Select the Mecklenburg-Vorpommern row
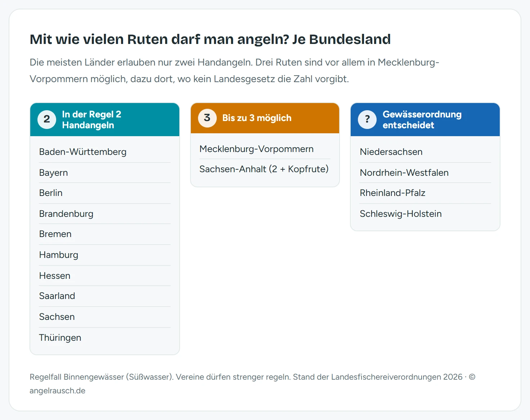The image size is (530, 420). 265,149
